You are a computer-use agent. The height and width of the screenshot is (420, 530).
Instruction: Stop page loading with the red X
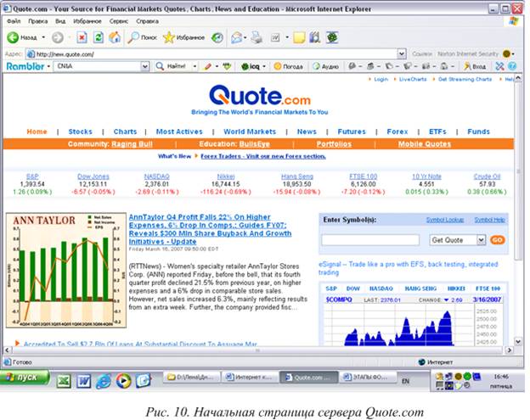click(82, 37)
